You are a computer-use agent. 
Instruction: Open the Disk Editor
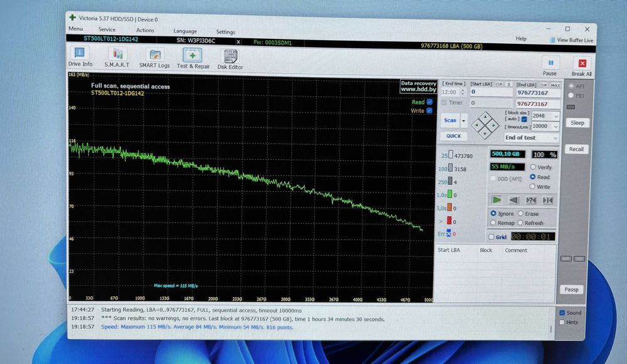point(230,60)
